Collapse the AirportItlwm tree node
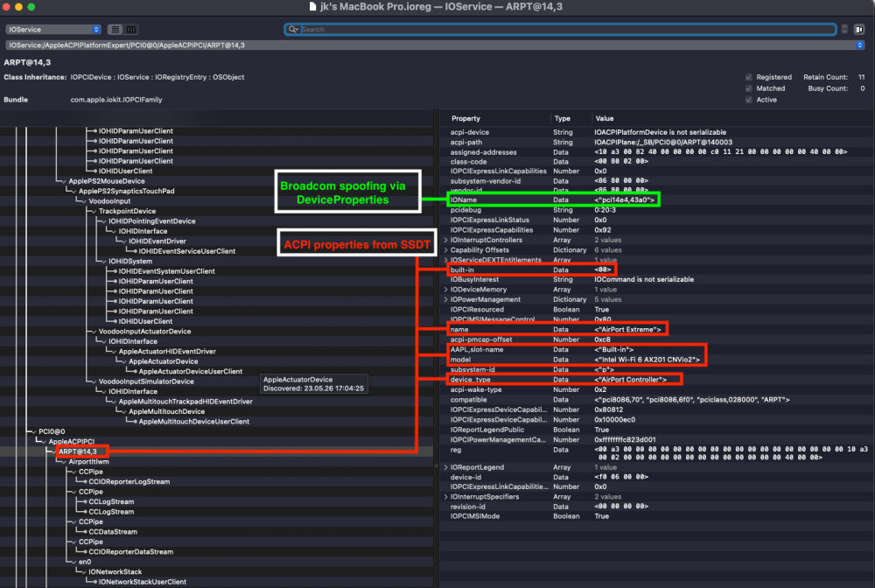Image resolution: width=875 pixels, height=588 pixels. click(62, 462)
